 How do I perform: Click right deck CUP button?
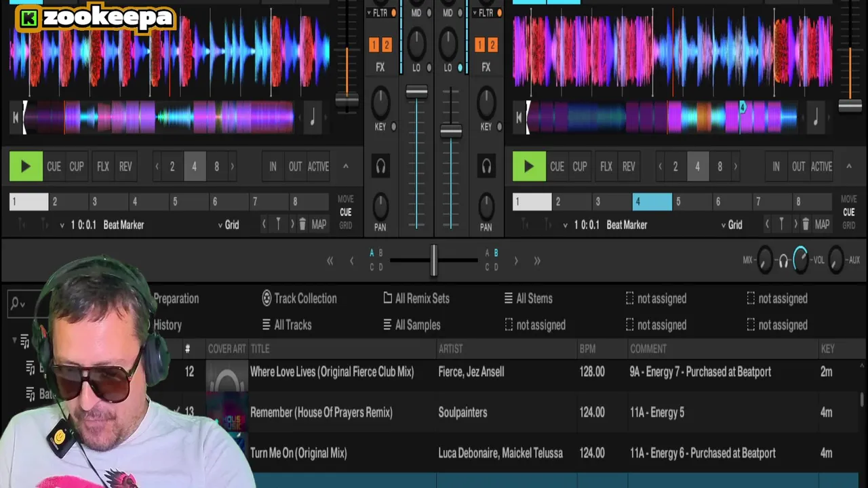pyautogui.click(x=580, y=167)
